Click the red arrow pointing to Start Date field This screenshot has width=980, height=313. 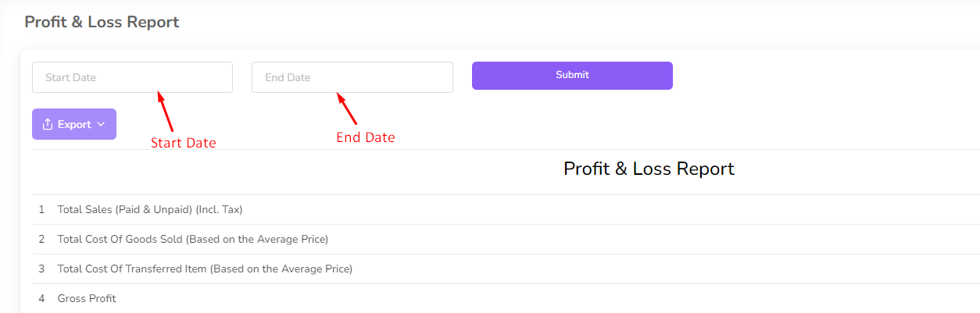166,111
